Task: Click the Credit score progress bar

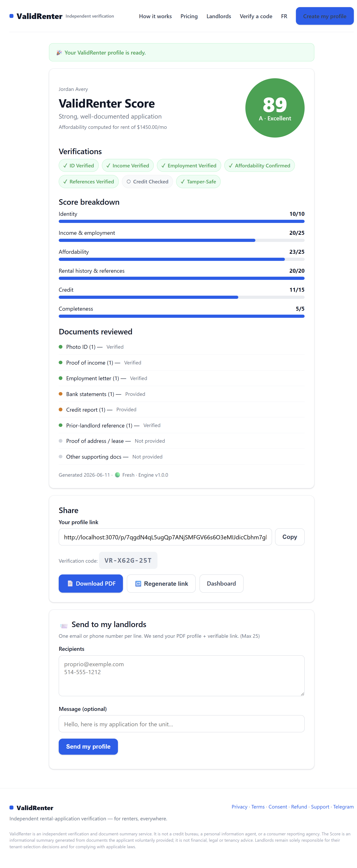Action: [181, 297]
